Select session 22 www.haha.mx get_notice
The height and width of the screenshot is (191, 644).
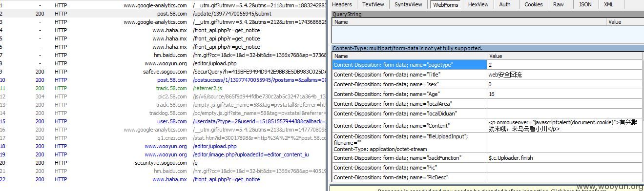(163, 179)
